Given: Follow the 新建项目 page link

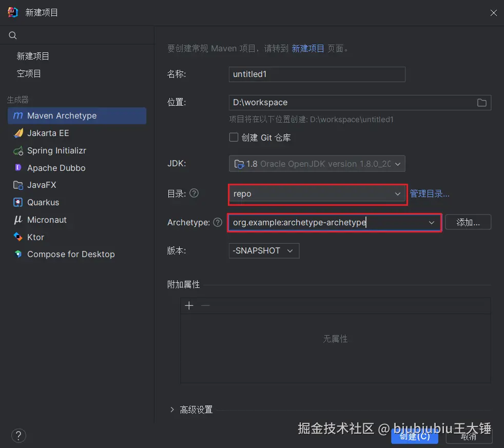Looking at the screenshot, I should click(308, 49).
